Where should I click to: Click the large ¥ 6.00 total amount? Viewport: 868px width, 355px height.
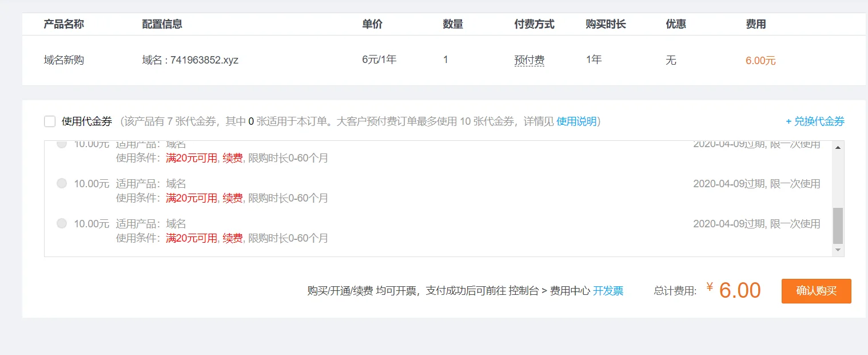click(734, 290)
